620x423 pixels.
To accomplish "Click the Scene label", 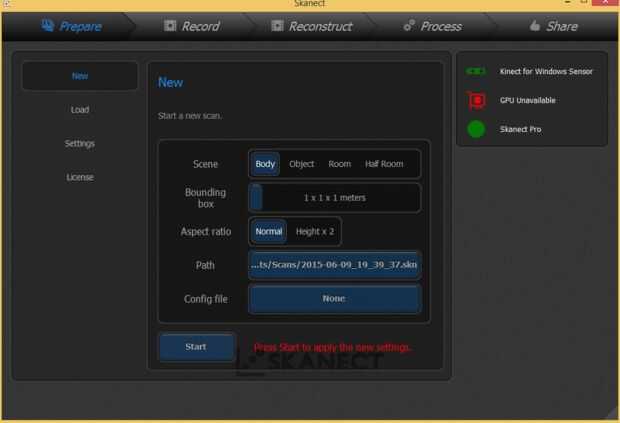I will (x=205, y=164).
